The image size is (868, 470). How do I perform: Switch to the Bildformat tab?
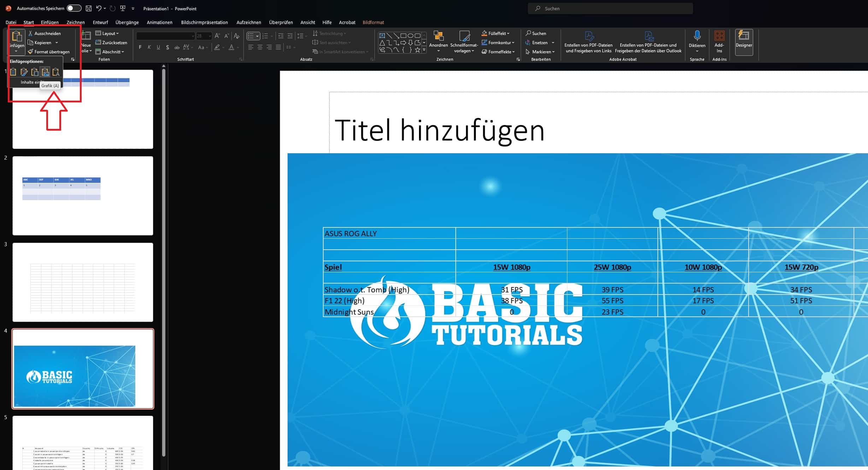(x=373, y=22)
